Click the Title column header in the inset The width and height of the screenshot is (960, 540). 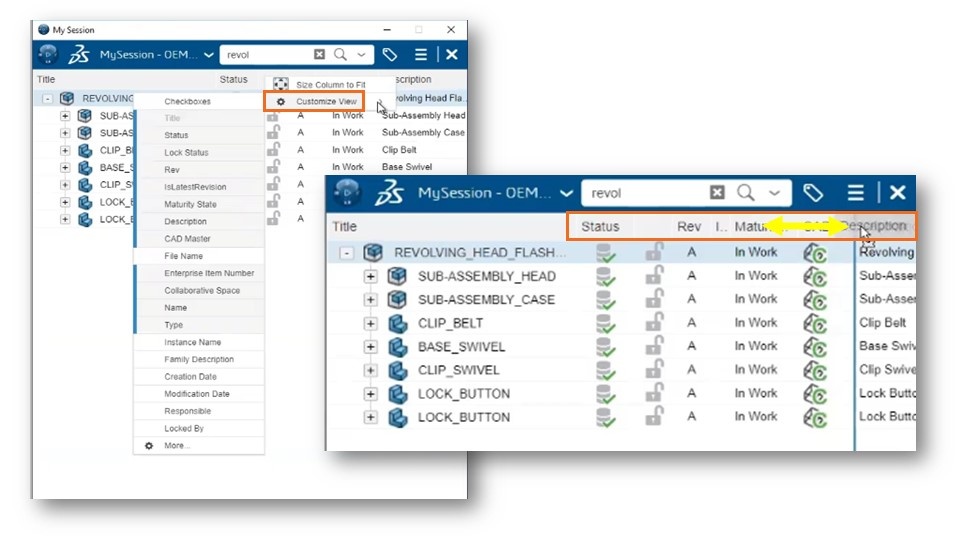344,227
